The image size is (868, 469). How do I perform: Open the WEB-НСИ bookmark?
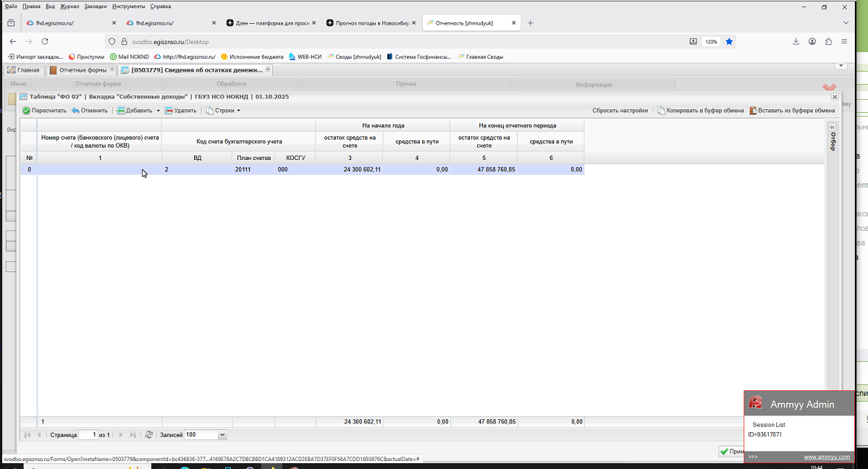tap(305, 56)
